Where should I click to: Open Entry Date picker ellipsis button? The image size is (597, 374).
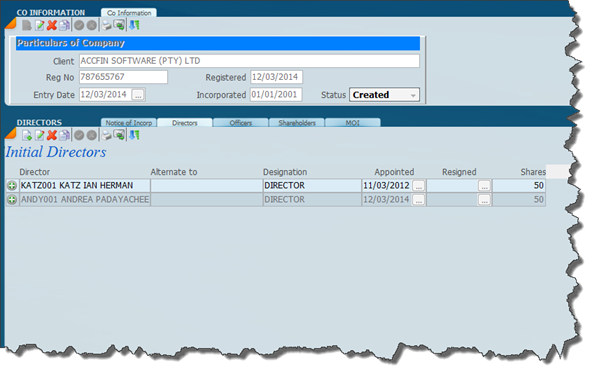138,95
